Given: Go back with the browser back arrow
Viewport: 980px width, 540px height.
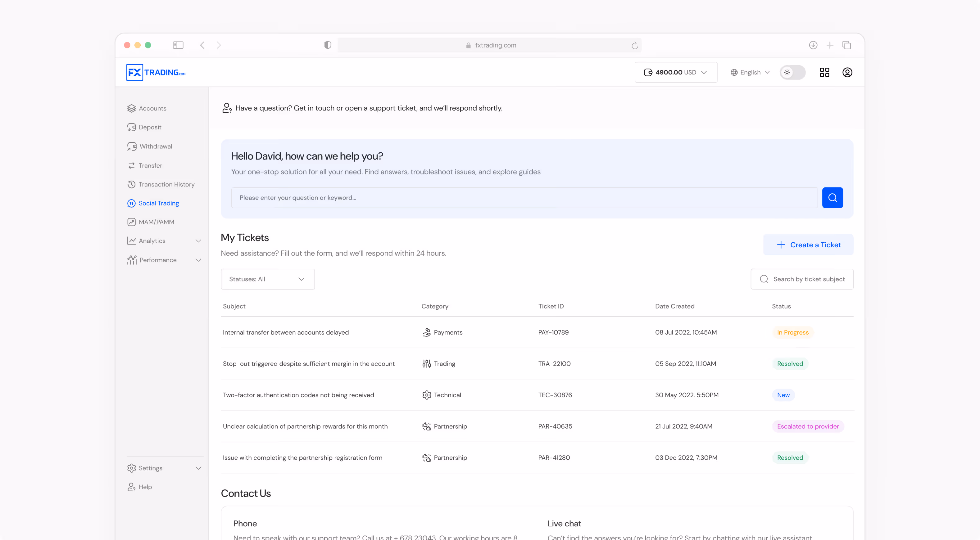Looking at the screenshot, I should tap(202, 45).
